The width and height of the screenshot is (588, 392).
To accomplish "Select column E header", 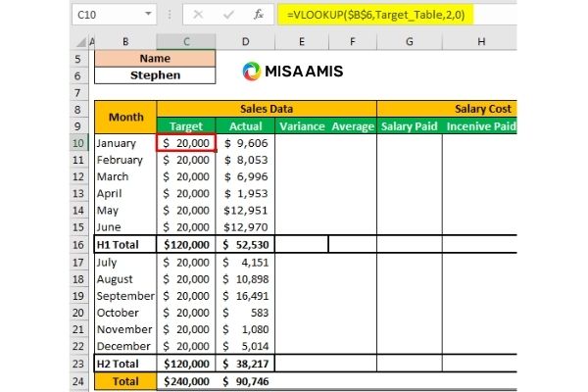I will coord(302,41).
